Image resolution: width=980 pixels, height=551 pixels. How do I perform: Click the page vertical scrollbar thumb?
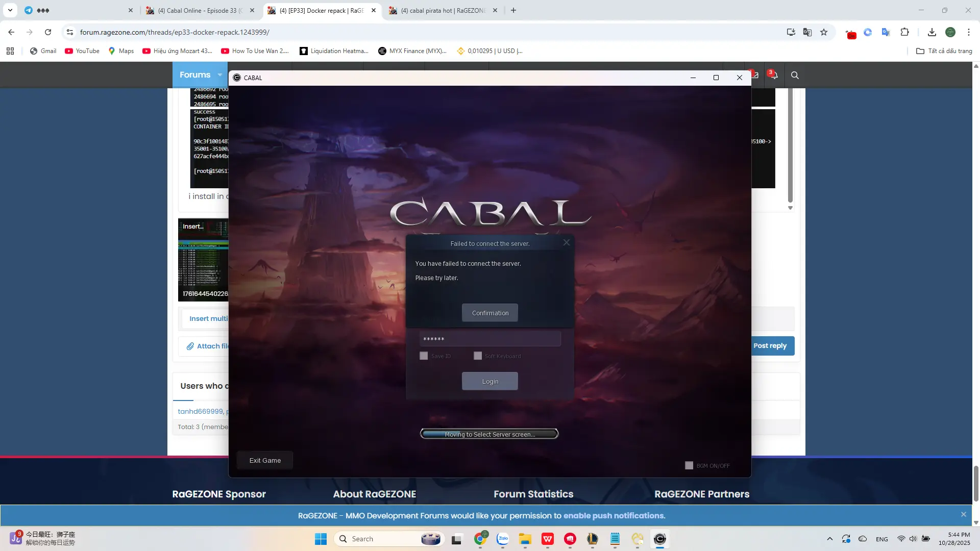tap(976, 485)
